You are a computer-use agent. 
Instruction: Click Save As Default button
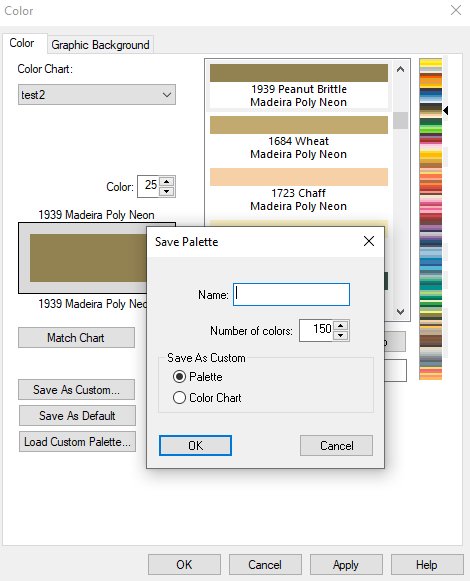pyautogui.click(x=77, y=415)
